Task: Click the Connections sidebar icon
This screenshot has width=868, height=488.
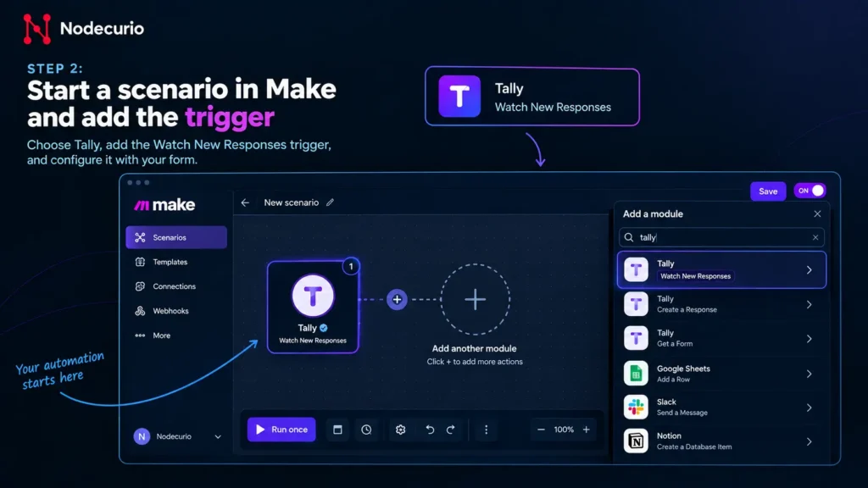Action: click(x=140, y=286)
